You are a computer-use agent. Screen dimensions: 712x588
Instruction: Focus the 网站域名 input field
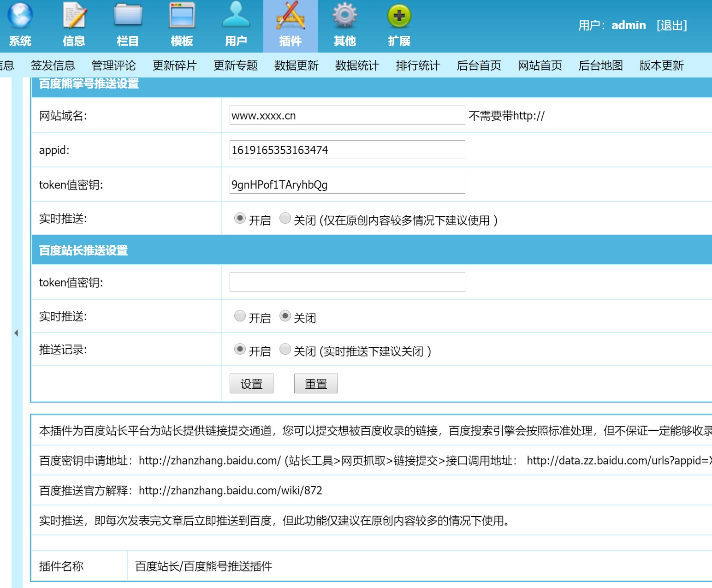tap(347, 115)
